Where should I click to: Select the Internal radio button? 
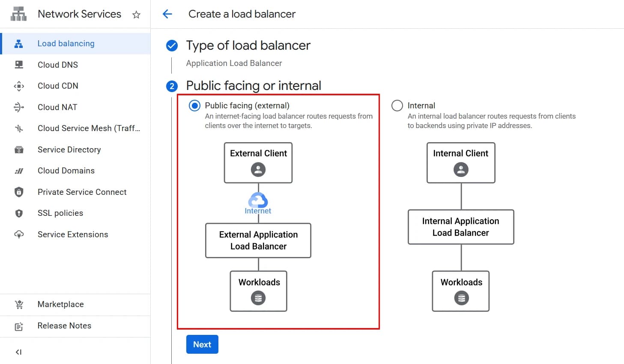click(x=397, y=105)
